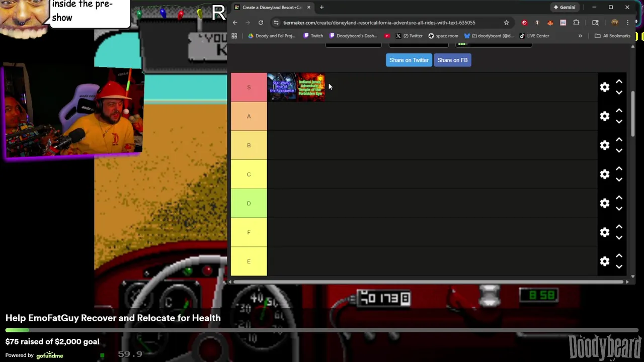
Task: Move D tier row up with arrow
Action: (x=619, y=198)
